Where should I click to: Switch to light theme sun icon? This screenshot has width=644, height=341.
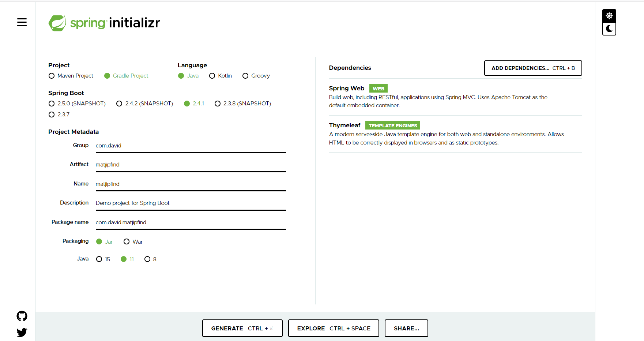[609, 16]
